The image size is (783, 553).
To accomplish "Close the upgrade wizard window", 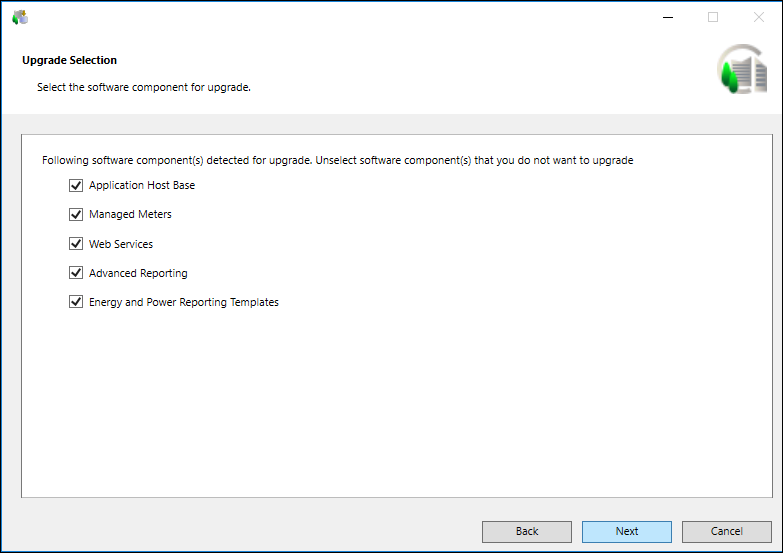I will tap(758, 17).
